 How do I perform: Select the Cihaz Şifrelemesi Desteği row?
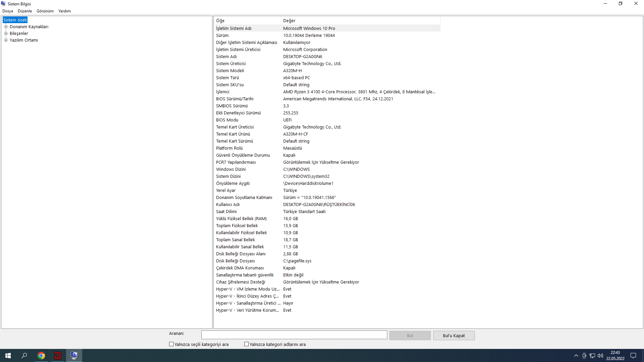(x=327, y=282)
